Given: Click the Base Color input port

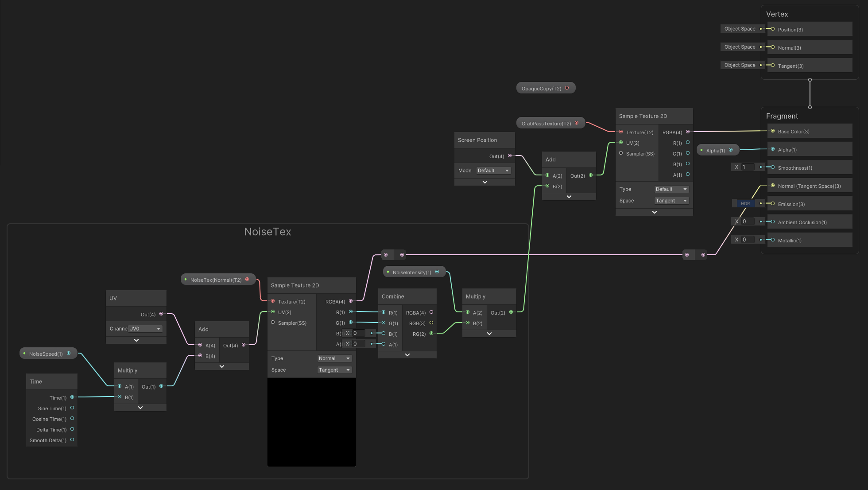Looking at the screenshot, I should coord(773,131).
